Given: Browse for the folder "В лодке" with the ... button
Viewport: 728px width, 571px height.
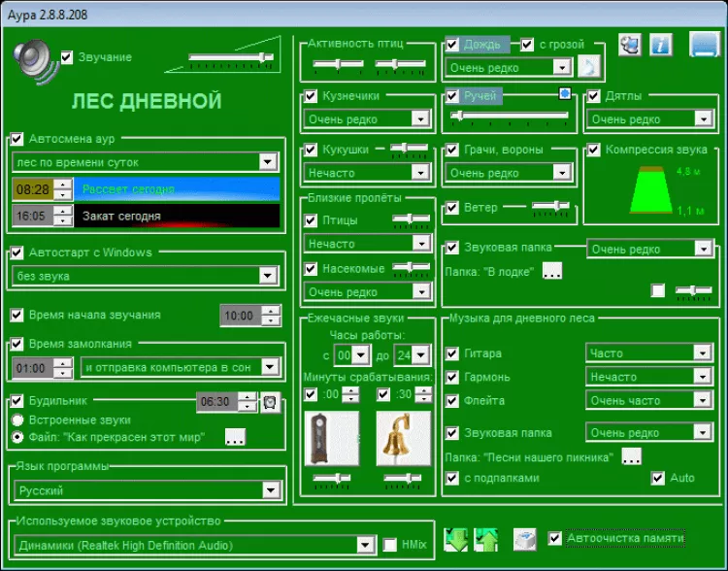Looking at the screenshot, I should (x=552, y=270).
